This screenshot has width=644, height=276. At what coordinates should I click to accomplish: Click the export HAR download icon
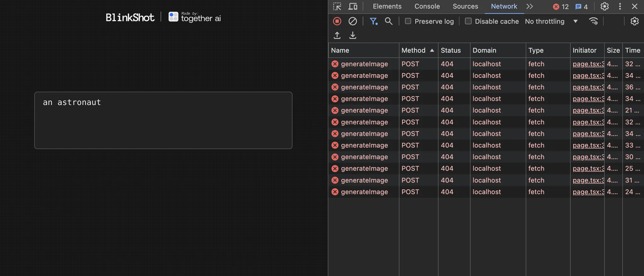click(353, 35)
